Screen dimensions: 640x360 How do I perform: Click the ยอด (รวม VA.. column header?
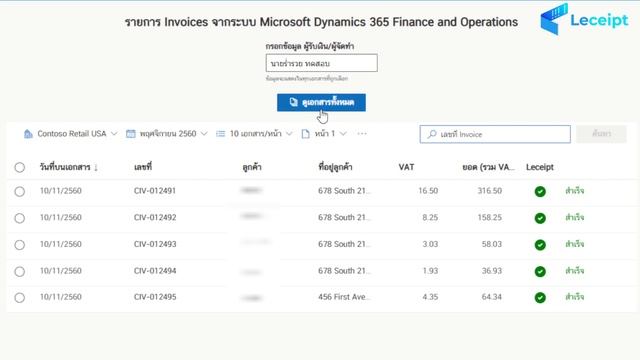[x=489, y=167]
